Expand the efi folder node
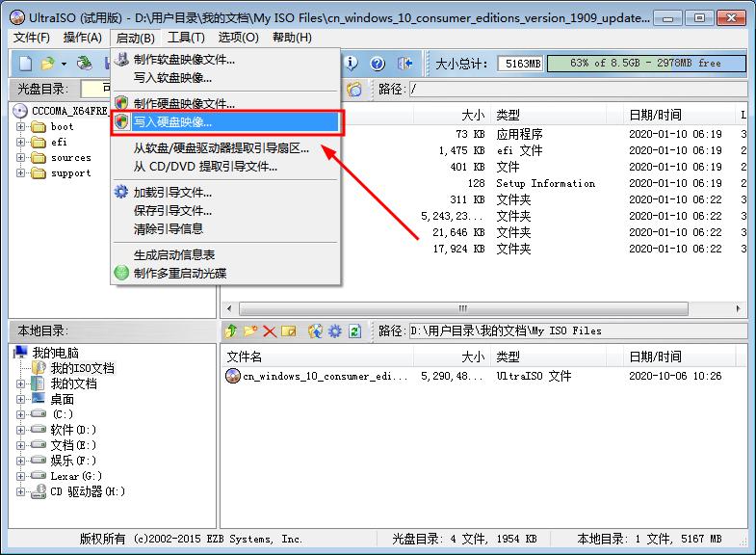756x555 pixels. [20, 143]
